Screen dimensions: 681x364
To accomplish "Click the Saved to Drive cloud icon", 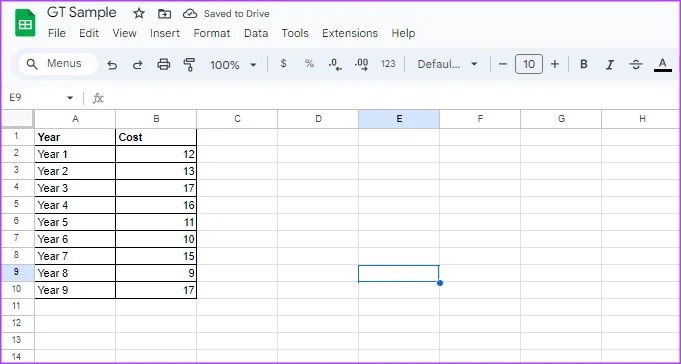I will pos(190,14).
